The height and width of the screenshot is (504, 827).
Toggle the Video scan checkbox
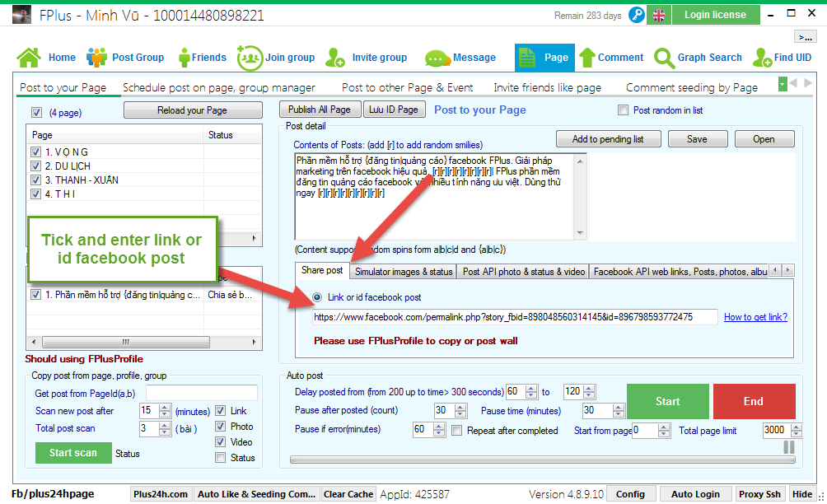(221, 442)
